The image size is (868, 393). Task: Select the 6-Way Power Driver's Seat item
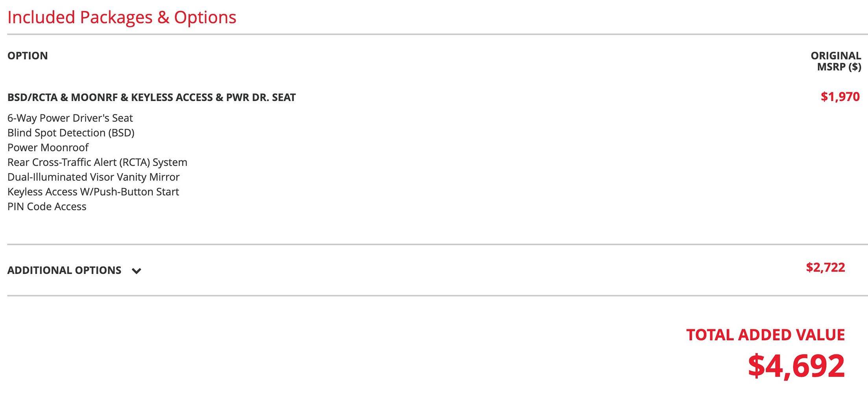point(70,118)
